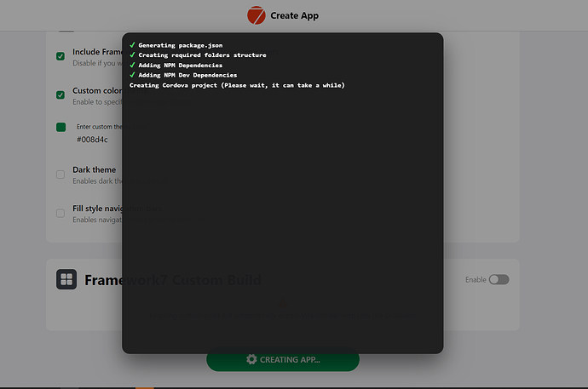Screen dimensions: 588x389
Task: Open the green custom theme color swatch
Action: 61,128
